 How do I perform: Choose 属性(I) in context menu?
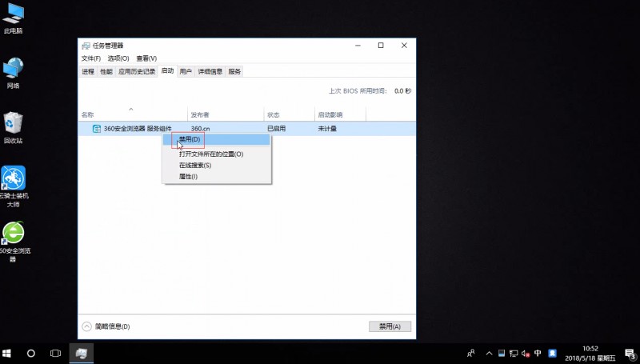pyautogui.click(x=216, y=177)
